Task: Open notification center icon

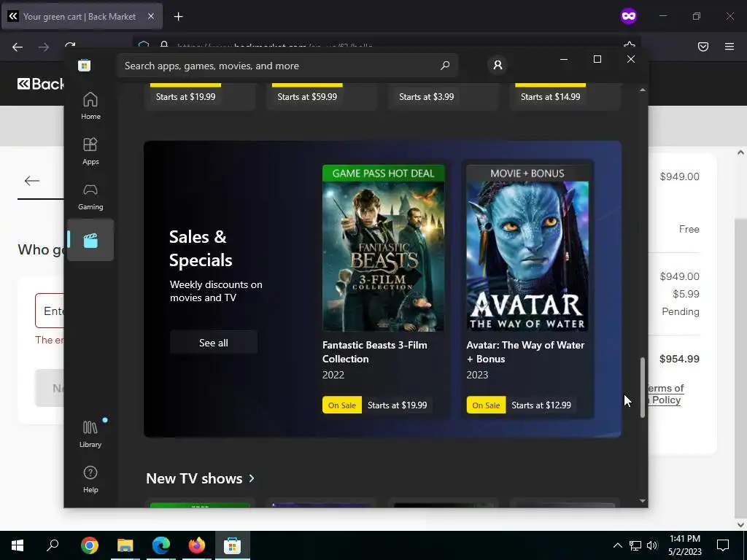Action: (723, 545)
